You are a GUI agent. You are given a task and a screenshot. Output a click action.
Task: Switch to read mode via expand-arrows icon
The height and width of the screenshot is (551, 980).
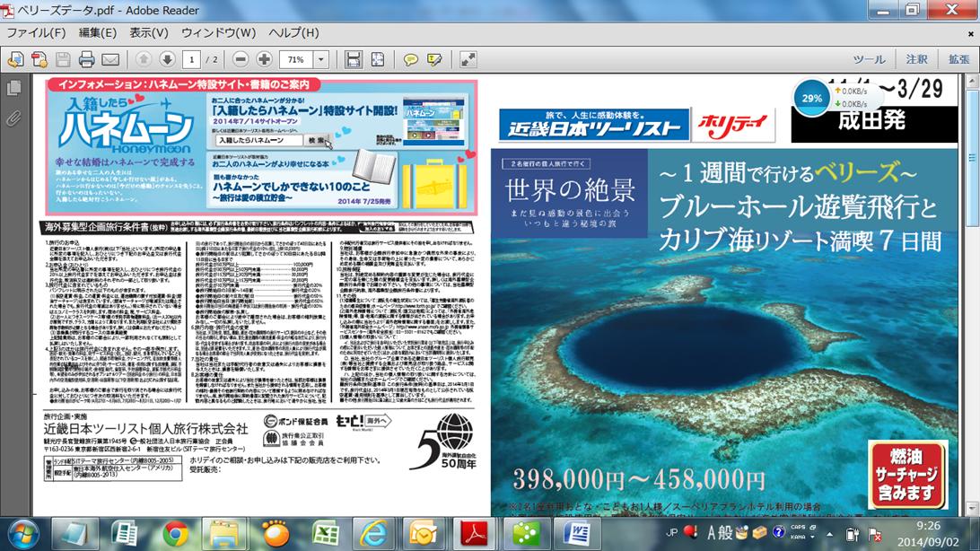click(468, 59)
